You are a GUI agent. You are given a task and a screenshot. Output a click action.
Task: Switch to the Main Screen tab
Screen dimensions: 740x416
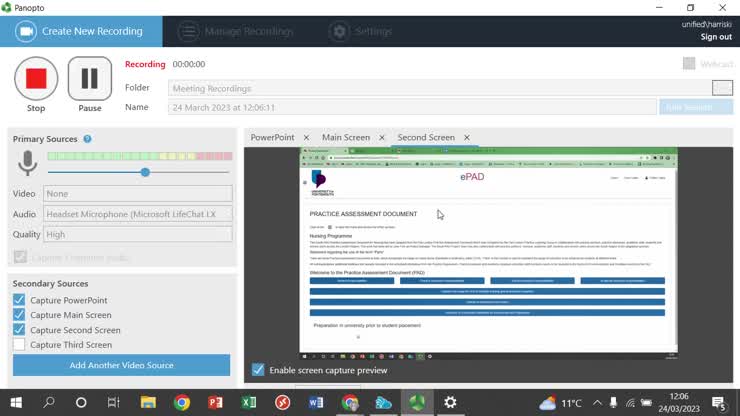tap(345, 138)
